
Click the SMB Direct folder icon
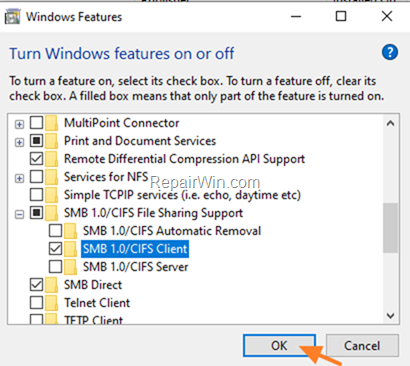click(52, 285)
